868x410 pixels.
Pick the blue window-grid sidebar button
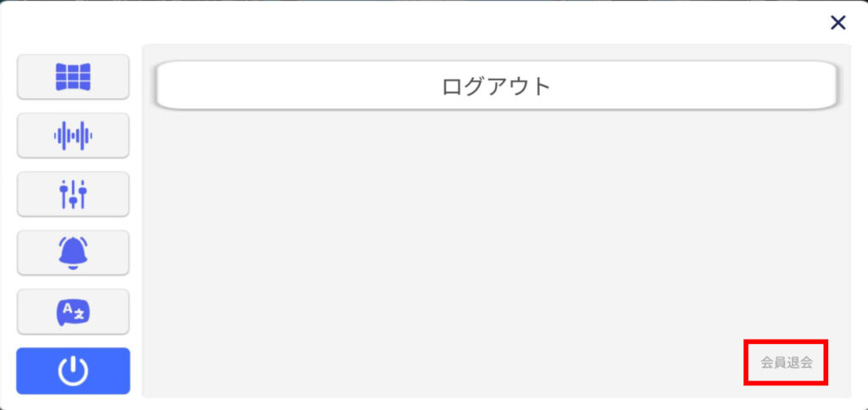(x=73, y=77)
